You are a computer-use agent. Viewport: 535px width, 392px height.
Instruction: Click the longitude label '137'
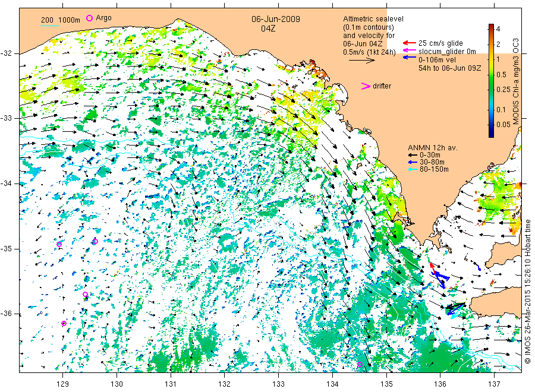[494, 384]
